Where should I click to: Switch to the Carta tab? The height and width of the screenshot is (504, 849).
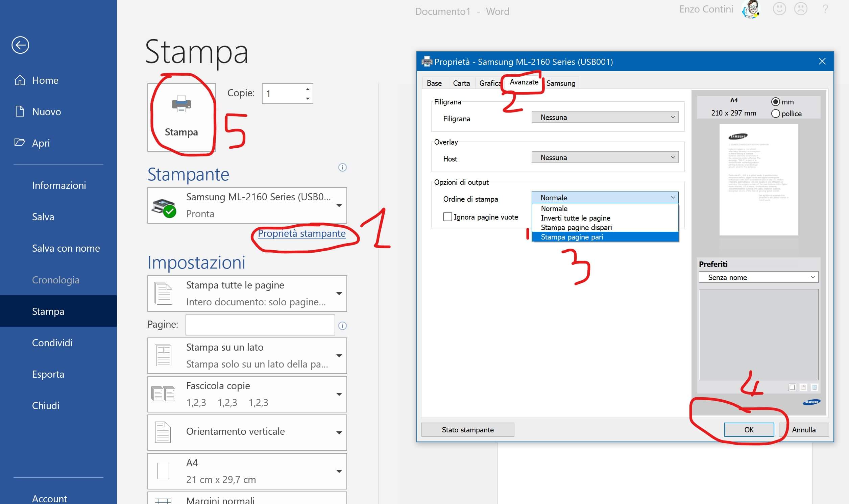(461, 83)
